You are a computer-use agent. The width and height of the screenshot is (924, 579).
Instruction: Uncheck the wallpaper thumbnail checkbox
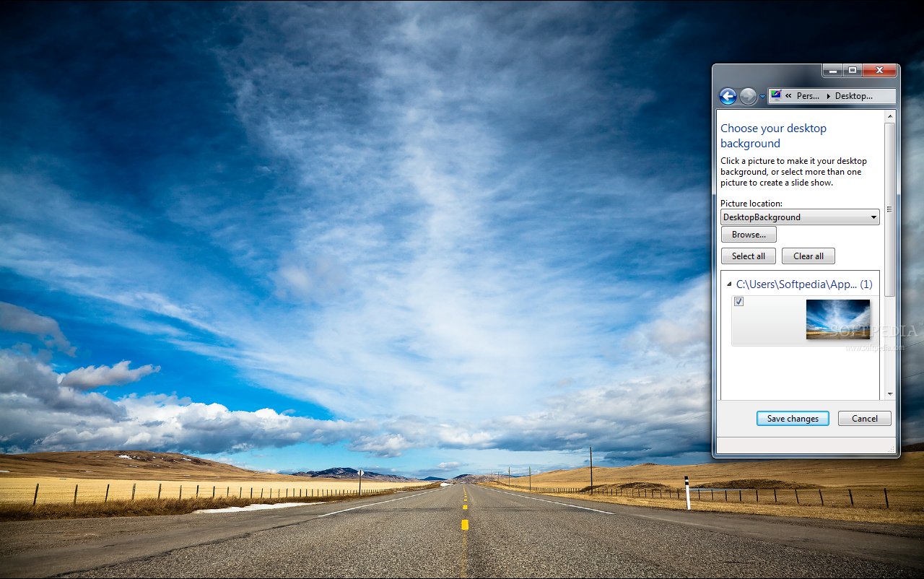click(x=738, y=302)
